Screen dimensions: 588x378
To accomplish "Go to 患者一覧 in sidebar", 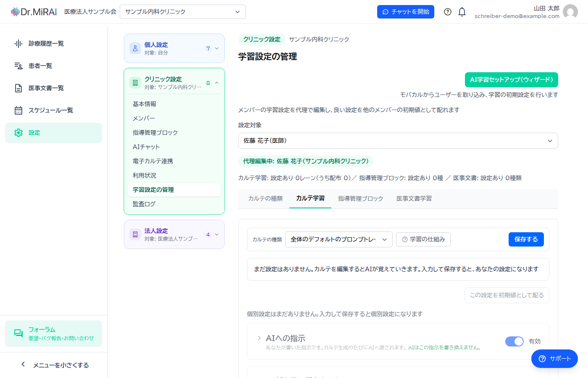I will coord(54,66).
